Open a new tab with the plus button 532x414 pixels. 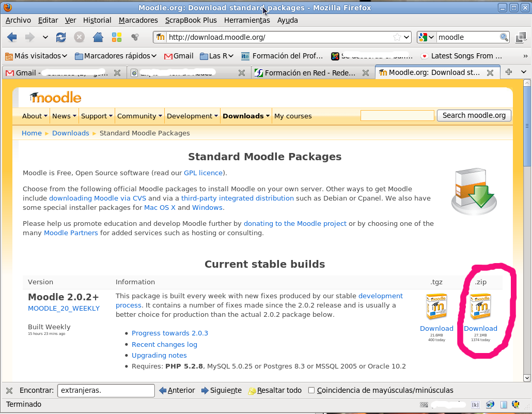pos(509,72)
